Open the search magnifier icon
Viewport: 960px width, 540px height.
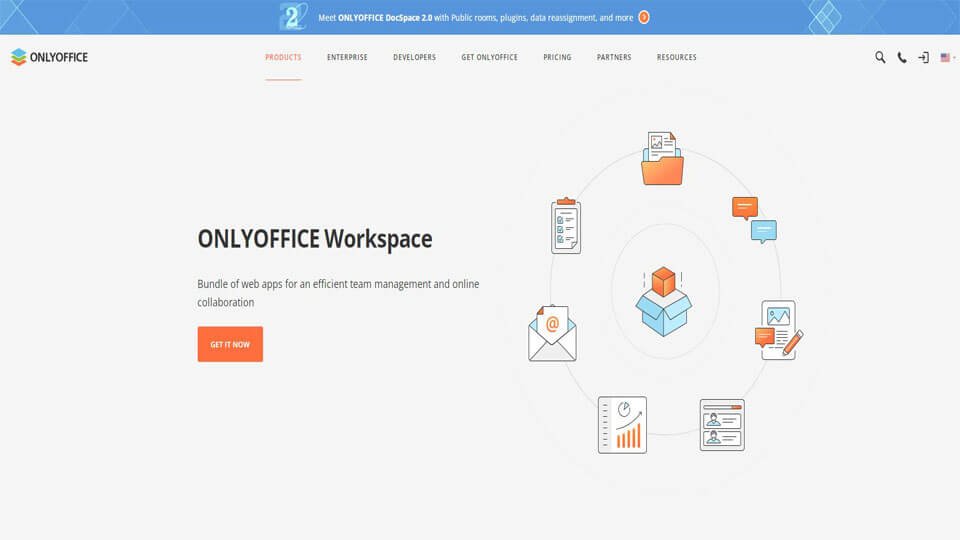(x=880, y=58)
